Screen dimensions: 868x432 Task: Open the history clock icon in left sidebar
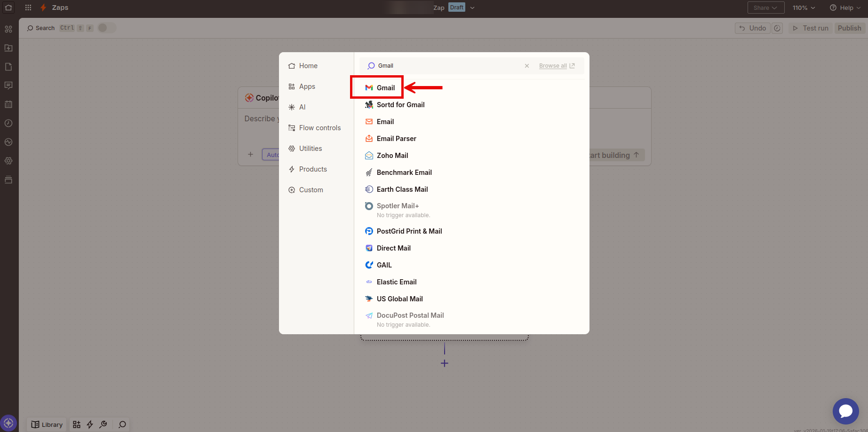coord(8,123)
